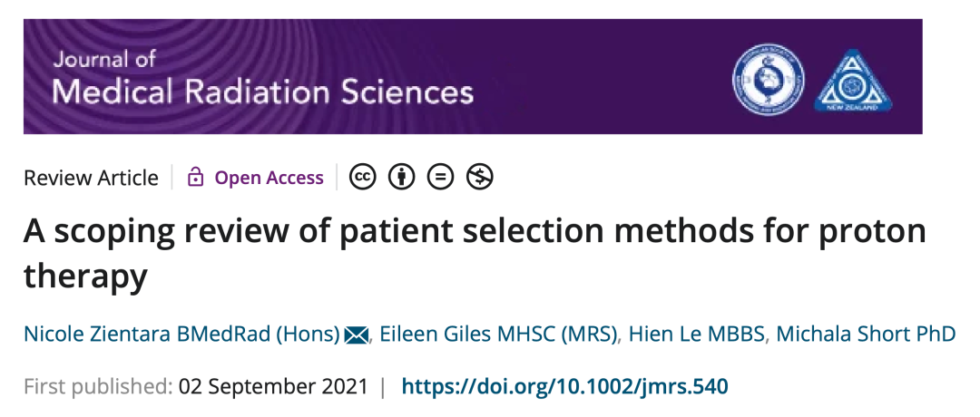Click the non-commercial crossed dollar icon

[x=479, y=178]
